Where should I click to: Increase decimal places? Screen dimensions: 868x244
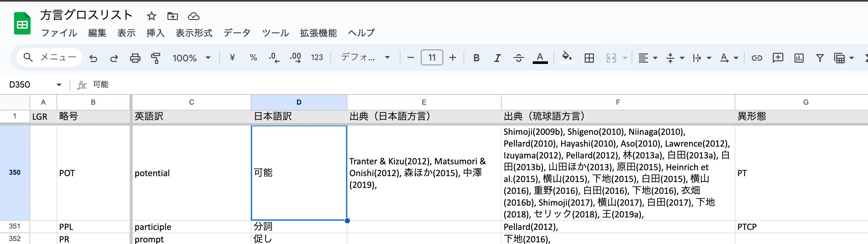pos(295,57)
